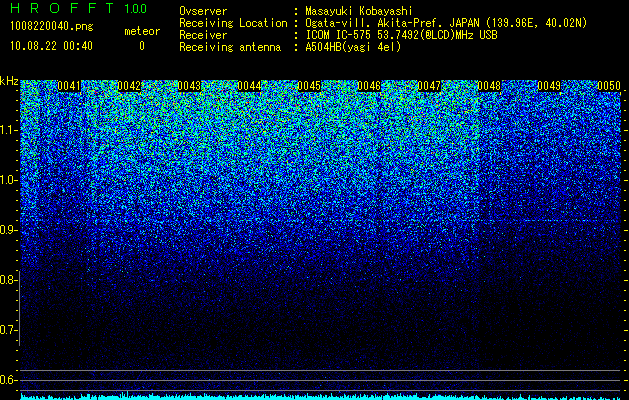629x400 pixels.
Task: Click the filename 1008220040.png
Action: 52,27
